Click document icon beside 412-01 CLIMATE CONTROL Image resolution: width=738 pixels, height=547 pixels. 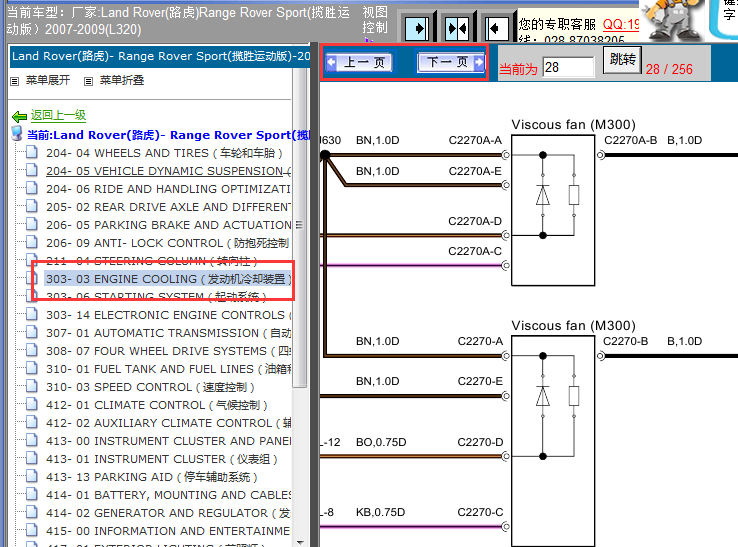pos(32,404)
